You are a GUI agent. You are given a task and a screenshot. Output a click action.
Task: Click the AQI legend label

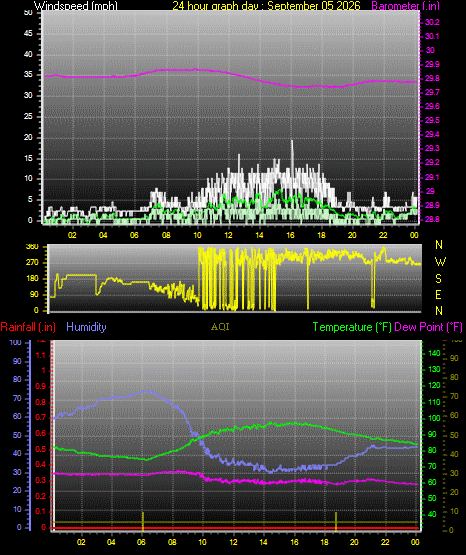(220, 327)
